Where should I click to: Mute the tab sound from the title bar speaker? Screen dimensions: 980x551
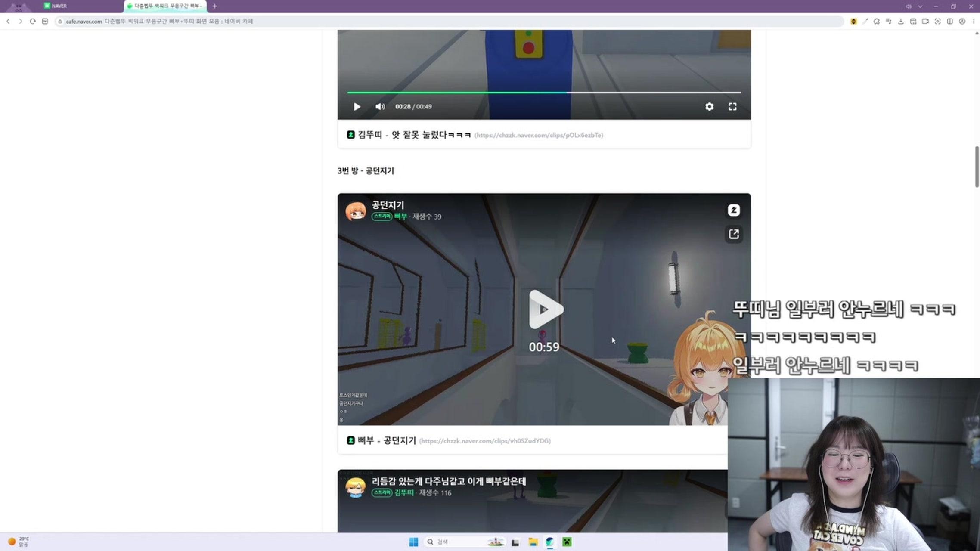pyautogui.click(x=908, y=6)
